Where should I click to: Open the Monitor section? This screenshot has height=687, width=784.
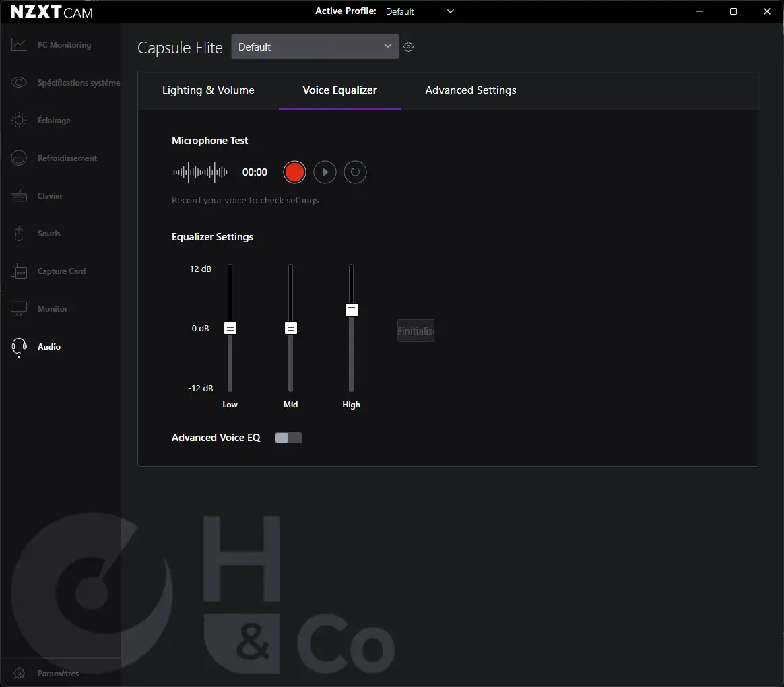(x=53, y=309)
